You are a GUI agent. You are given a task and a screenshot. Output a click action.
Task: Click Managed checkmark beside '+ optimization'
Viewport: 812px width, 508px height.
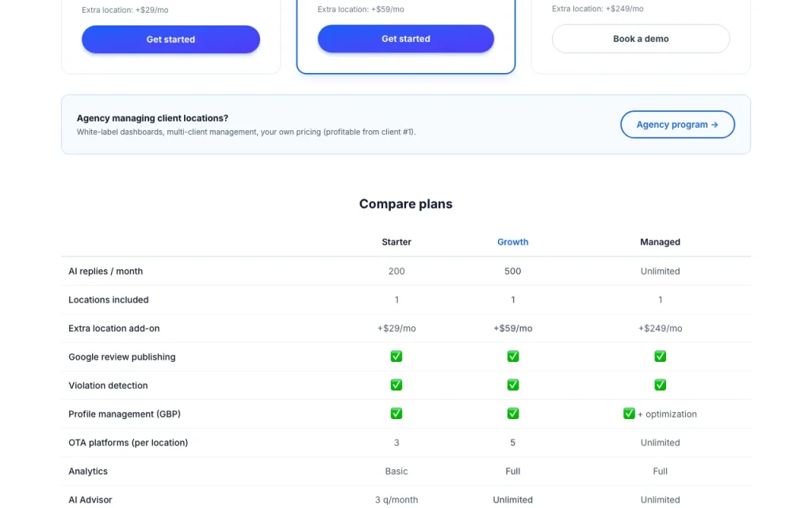[x=629, y=414]
